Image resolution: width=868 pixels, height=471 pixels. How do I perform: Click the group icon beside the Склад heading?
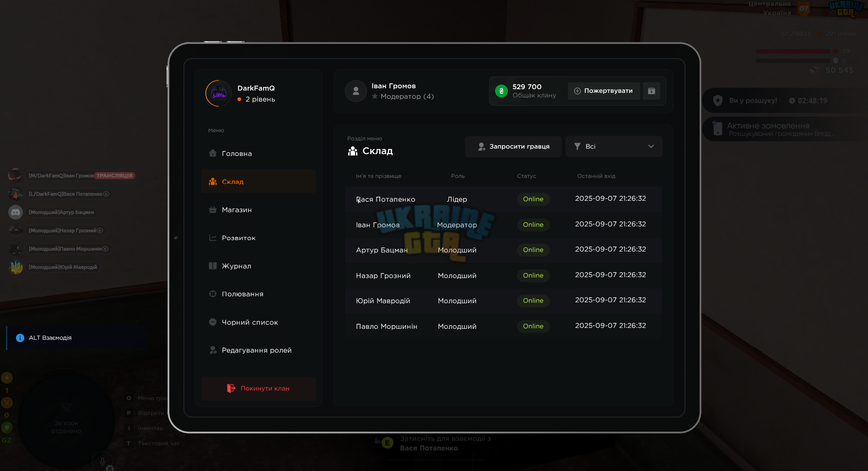[x=353, y=151]
